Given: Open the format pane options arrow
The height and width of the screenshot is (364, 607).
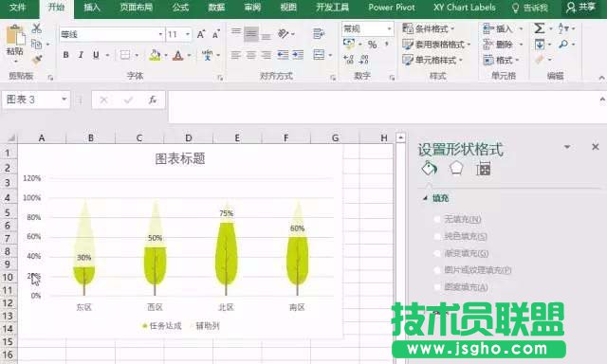Looking at the screenshot, I should (567, 147).
